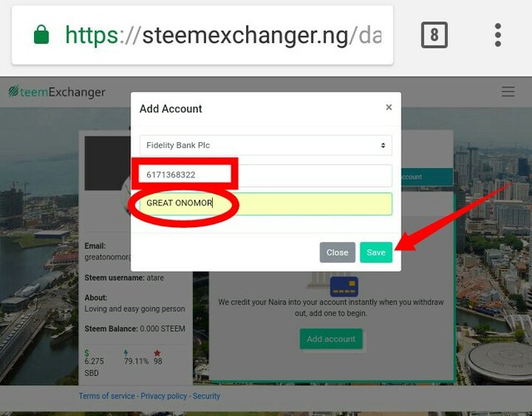532x416 pixels.
Task: Open the Security footer link
Action: (206, 396)
